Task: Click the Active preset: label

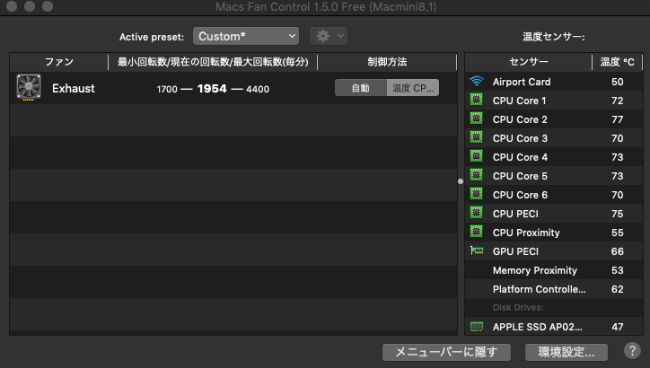Action: (x=151, y=37)
